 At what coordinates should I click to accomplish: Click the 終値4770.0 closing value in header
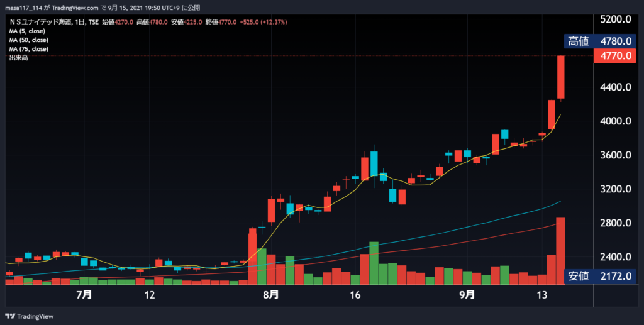[221, 22]
